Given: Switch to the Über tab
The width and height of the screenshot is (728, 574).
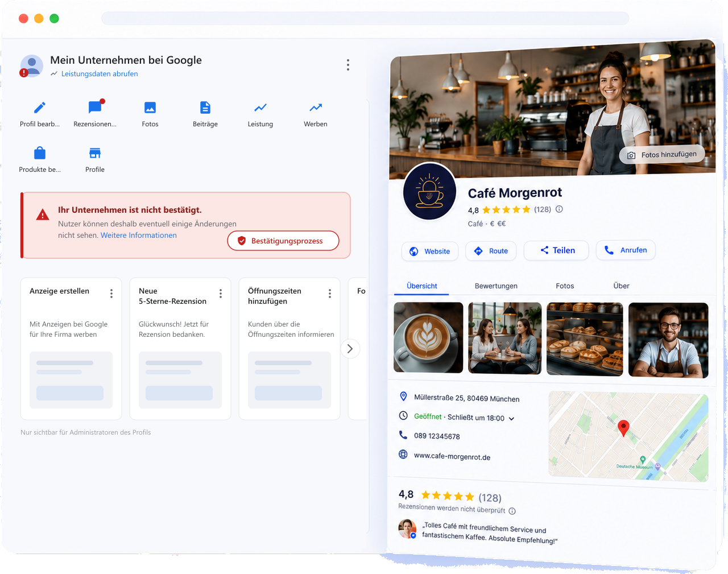Looking at the screenshot, I should click(x=621, y=286).
